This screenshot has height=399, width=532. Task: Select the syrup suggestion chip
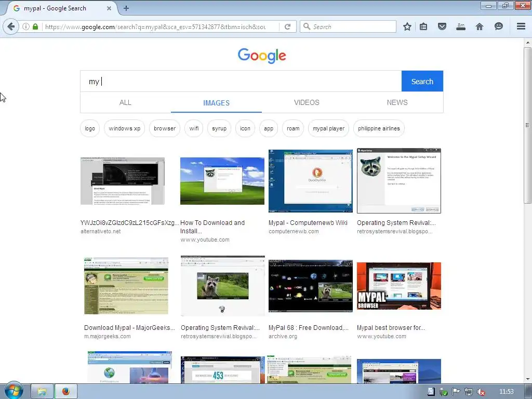(219, 128)
